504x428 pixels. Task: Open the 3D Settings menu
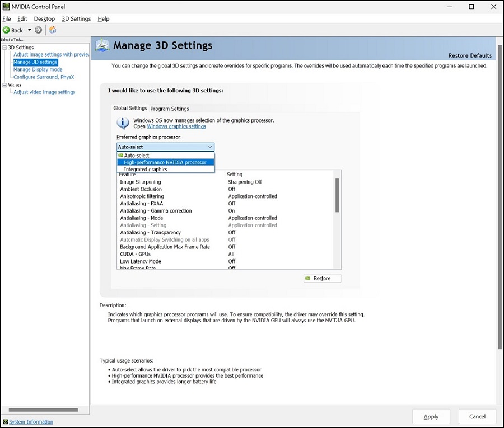click(x=76, y=18)
